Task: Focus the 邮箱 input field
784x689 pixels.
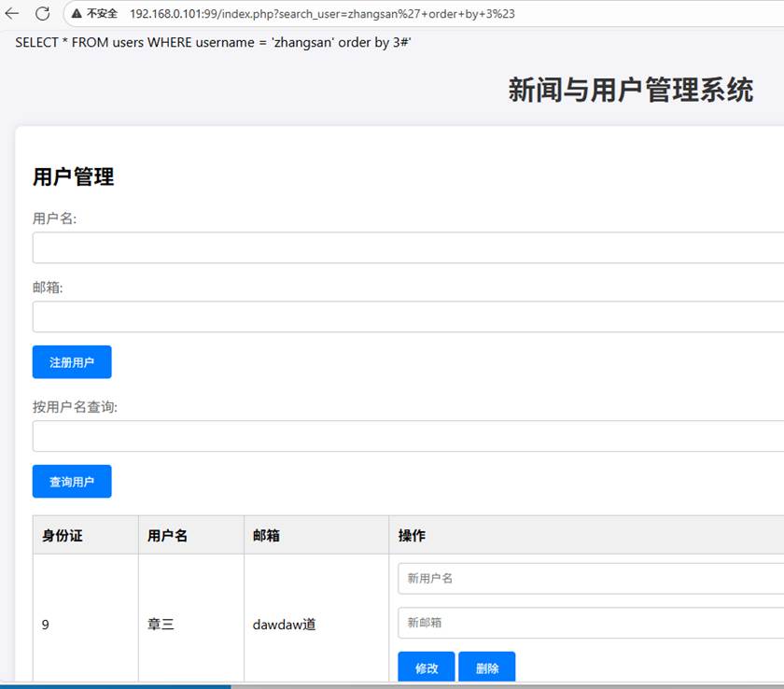Action: tap(408, 316)
